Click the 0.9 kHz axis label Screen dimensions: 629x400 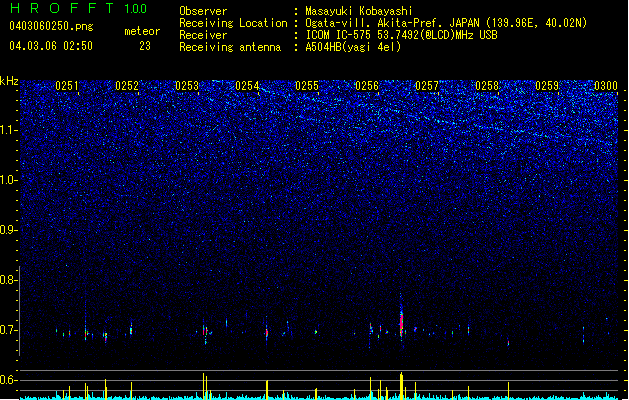point(8,230)
